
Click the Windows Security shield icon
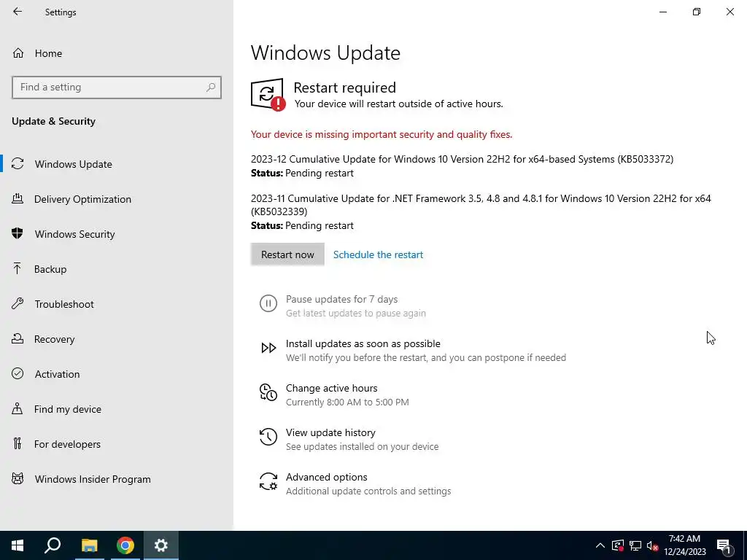(18, 233)
